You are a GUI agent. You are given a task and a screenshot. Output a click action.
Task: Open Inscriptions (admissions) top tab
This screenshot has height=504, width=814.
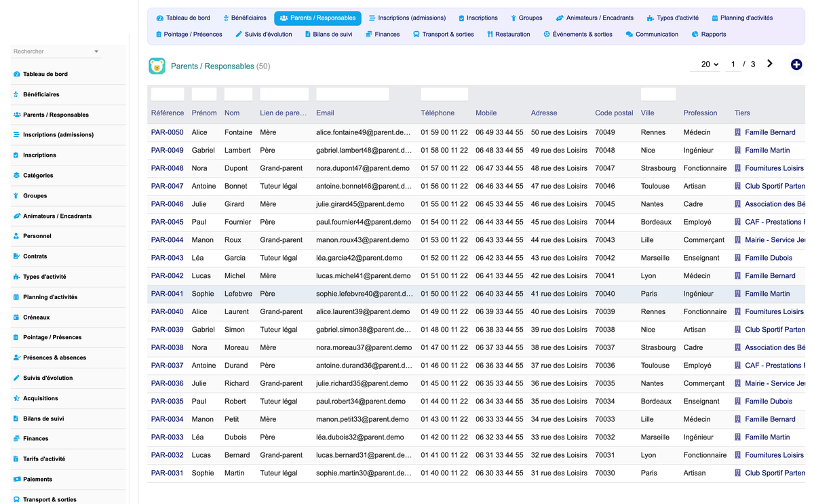click(407, 18)
